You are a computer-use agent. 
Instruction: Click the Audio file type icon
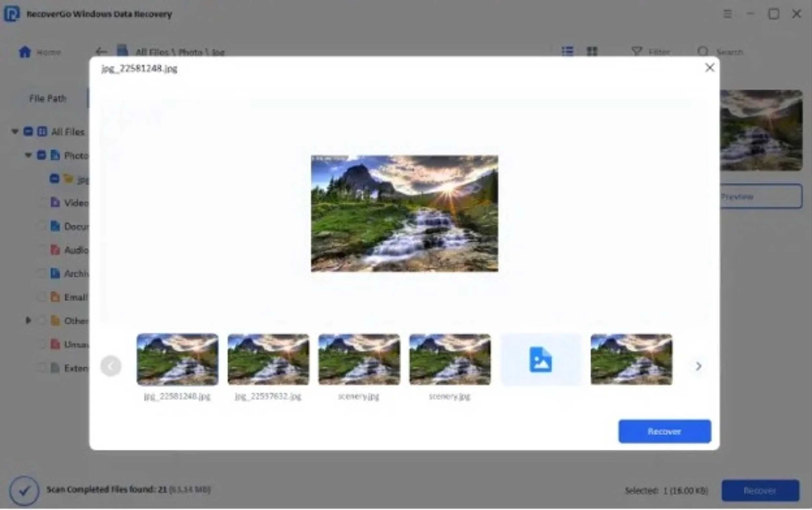tap(55, 249)
